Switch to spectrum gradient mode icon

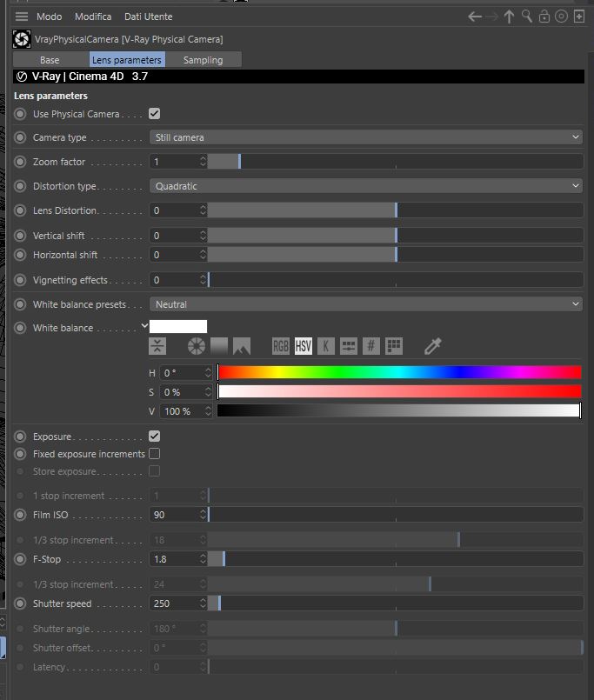click(219, 346)
